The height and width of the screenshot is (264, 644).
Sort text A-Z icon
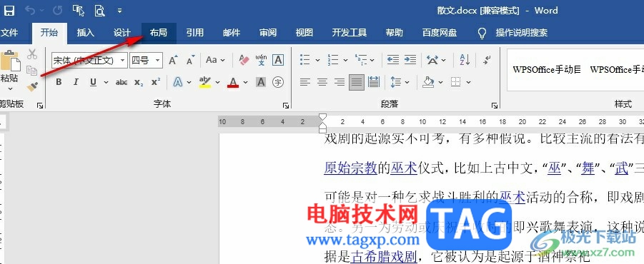(x=465, y=60)
